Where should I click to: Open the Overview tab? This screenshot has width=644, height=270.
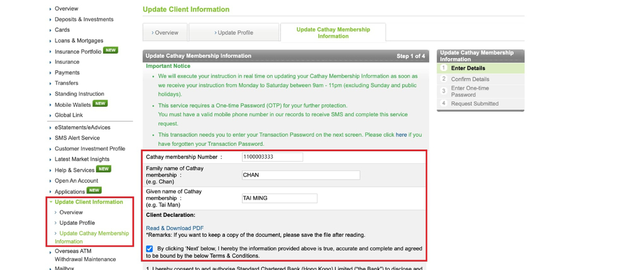click(x=165, y=33)
